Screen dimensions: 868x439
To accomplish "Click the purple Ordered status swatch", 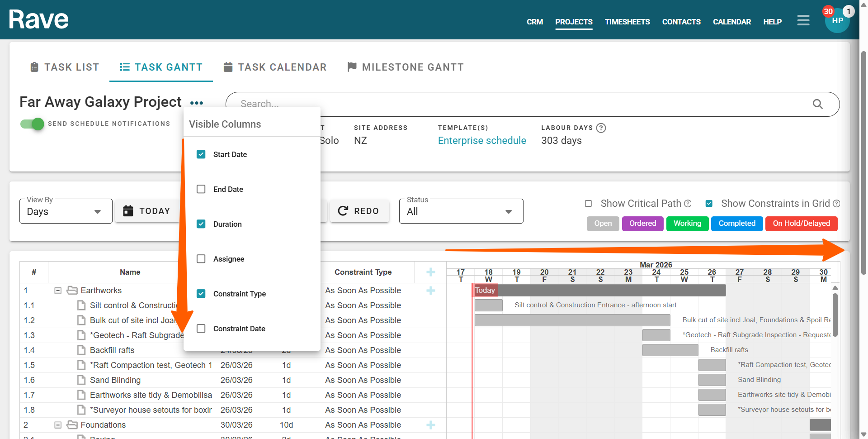I will click(x=642, y=224).
